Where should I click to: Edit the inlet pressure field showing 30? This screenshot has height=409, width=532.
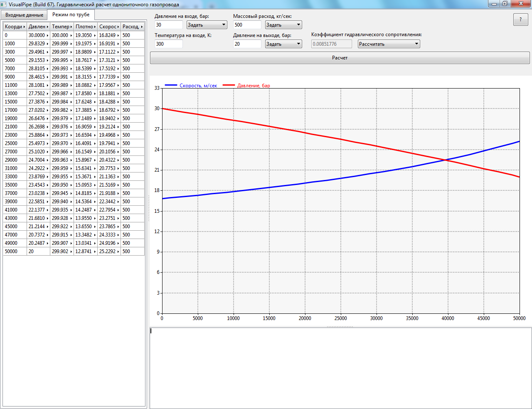[x=169, y=25]
